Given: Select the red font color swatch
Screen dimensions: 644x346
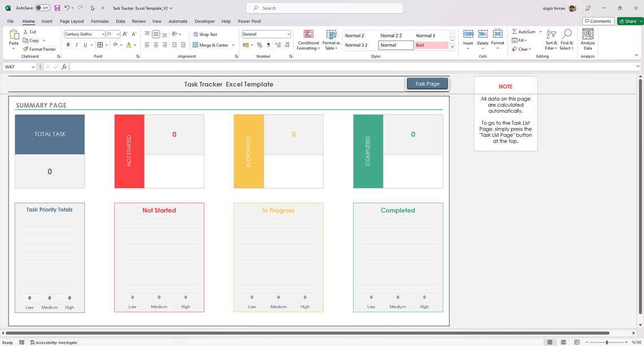Looking at the screenshot, I should click(128, 45).
